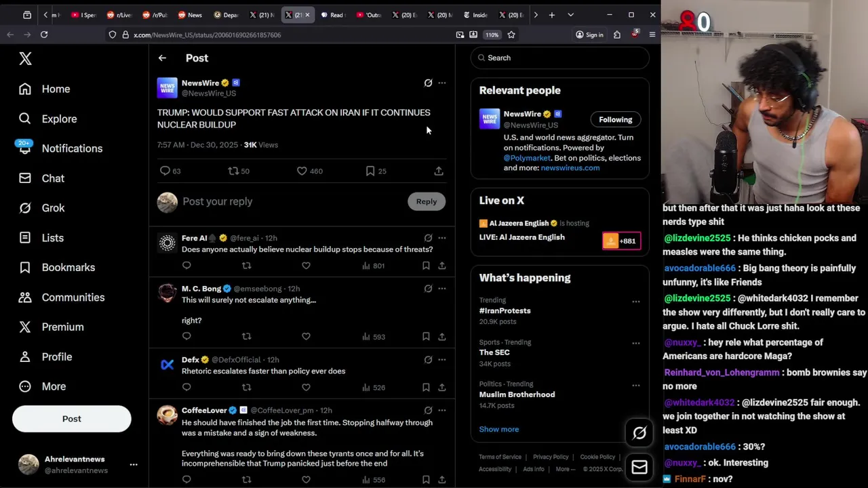Click the Search box

click(x=560, y=58)
